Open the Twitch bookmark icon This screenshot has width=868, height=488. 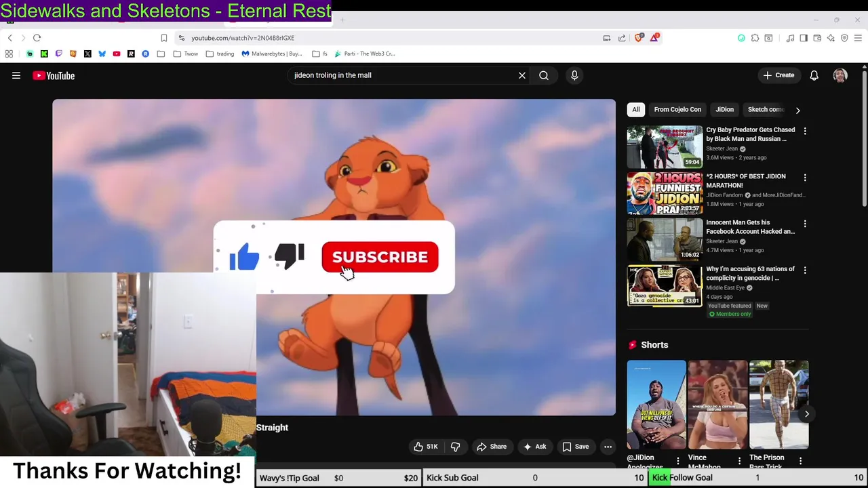click(58, 54)
